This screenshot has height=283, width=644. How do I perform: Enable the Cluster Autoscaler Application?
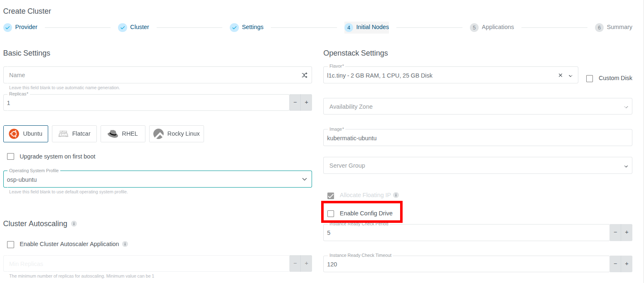coord(10,244)
